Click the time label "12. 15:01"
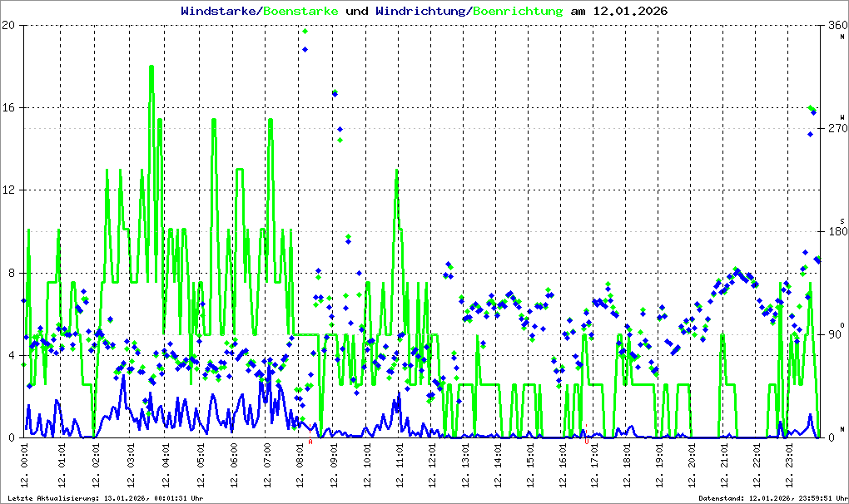The image size is (849, 504). click(x=529, y=465)
